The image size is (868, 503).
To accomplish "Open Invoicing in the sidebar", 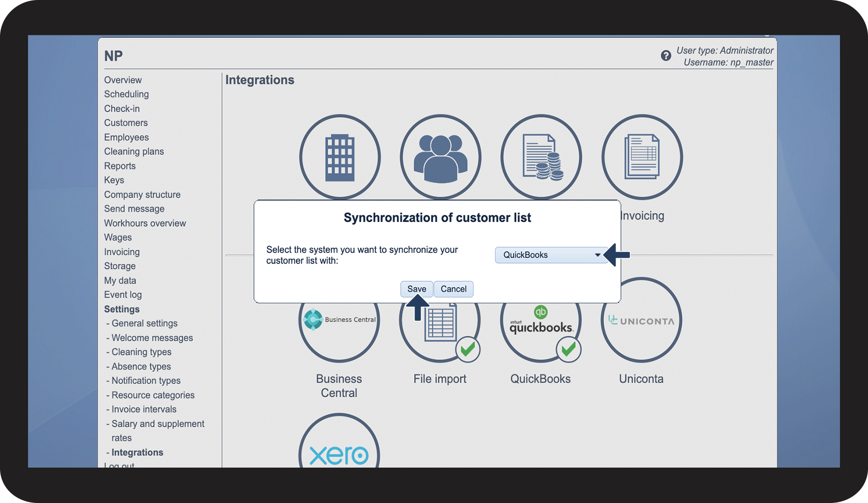I will click(x=122, y=252).
